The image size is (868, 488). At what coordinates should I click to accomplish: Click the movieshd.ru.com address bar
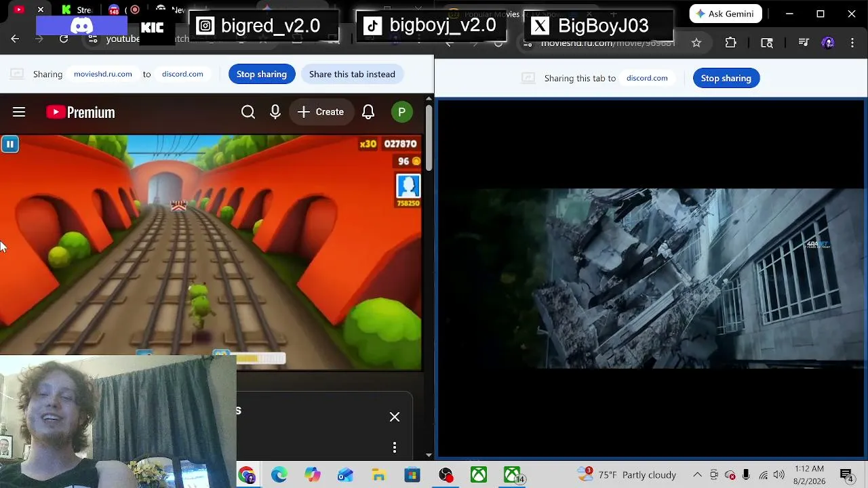click(608, 43)
